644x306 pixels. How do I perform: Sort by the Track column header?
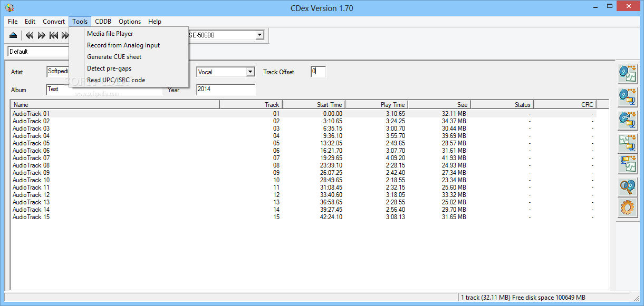[x=251, y=104]
